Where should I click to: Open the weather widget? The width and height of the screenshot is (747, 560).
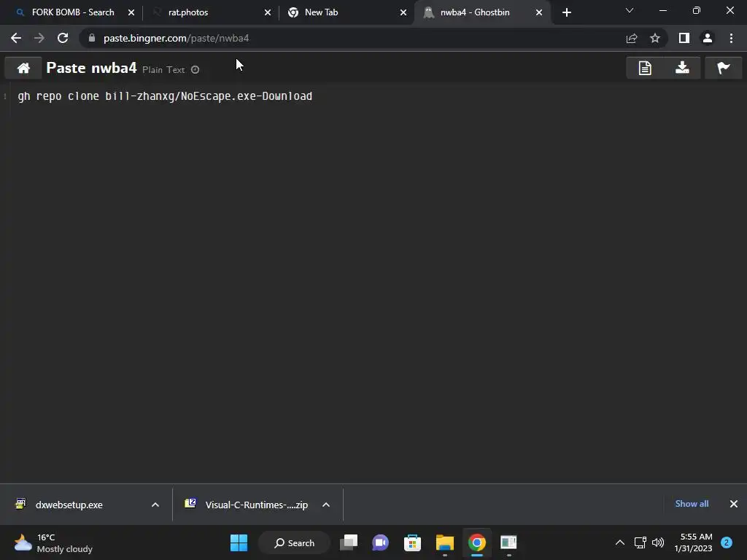pos(53,542)
